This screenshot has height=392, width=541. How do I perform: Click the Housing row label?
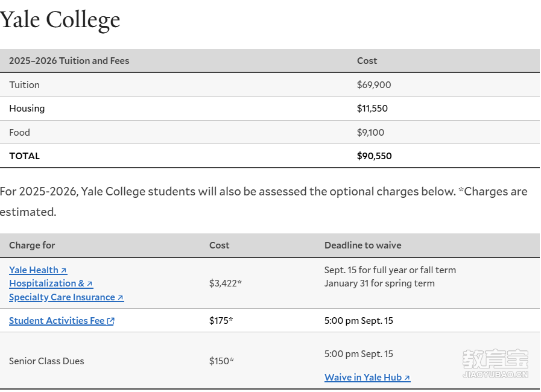[x=27, y=109]
